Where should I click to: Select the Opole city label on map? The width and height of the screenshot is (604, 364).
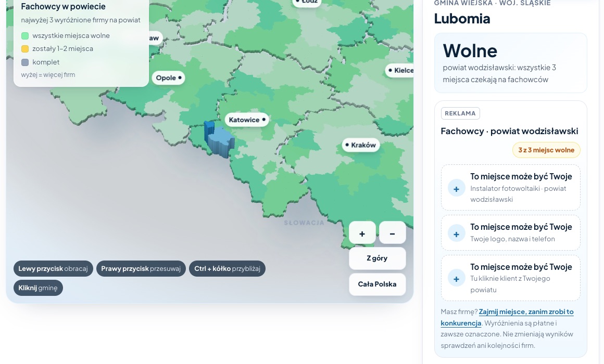tap(168, 77)
